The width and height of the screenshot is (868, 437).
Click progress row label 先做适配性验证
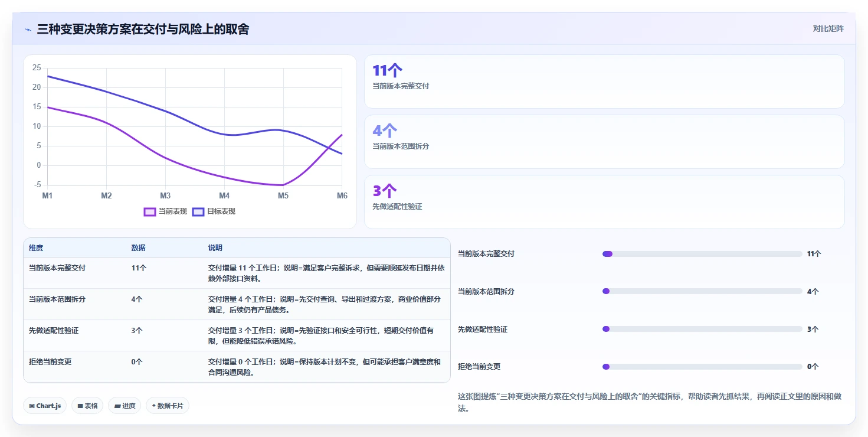tap(483, 329)
